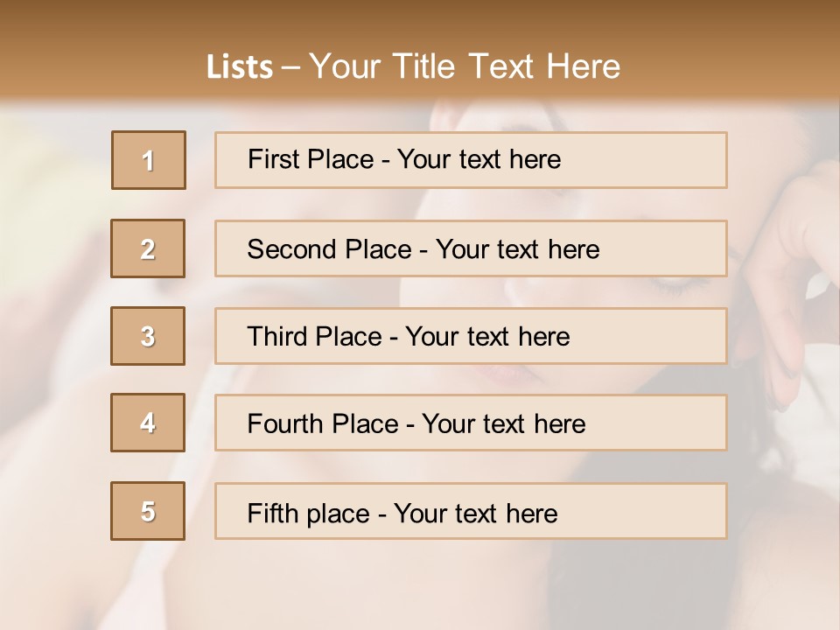Image resolution: width=840 pixels, height=630 pixels.
Task: Click "Your text here" in Third Place row
Action: [487, 337]
